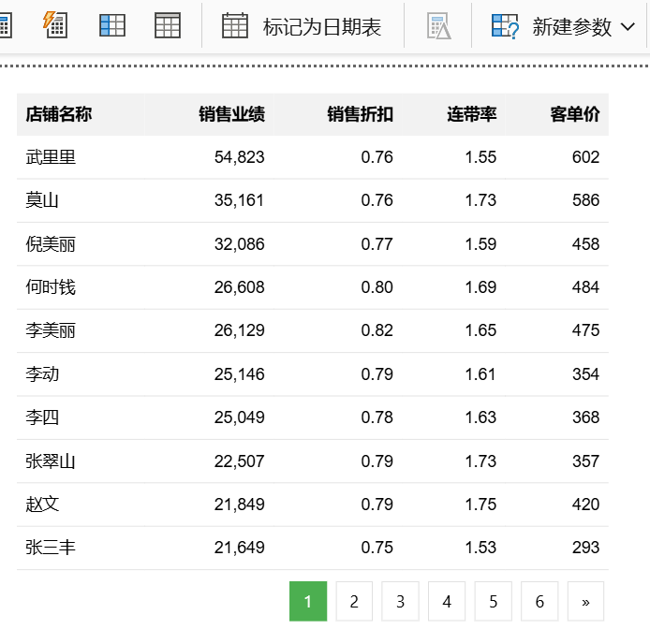
Task: Click the » next pages button
Action: pyautogui.click(x=585, y=601)
